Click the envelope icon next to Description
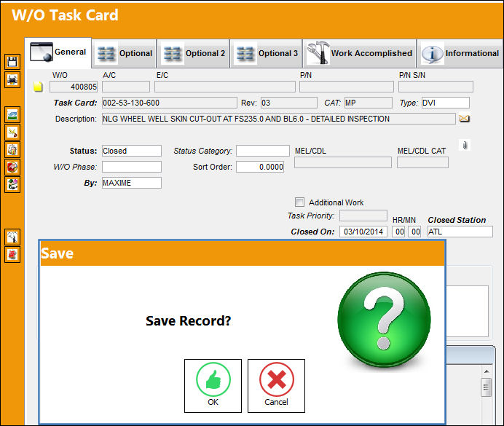 (x=464, y=119)
